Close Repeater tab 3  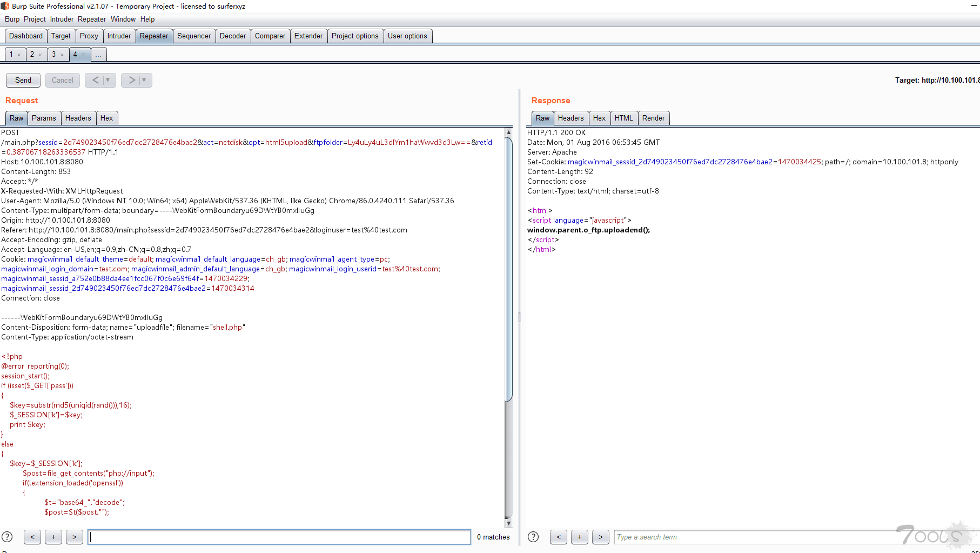coord(62,55)
